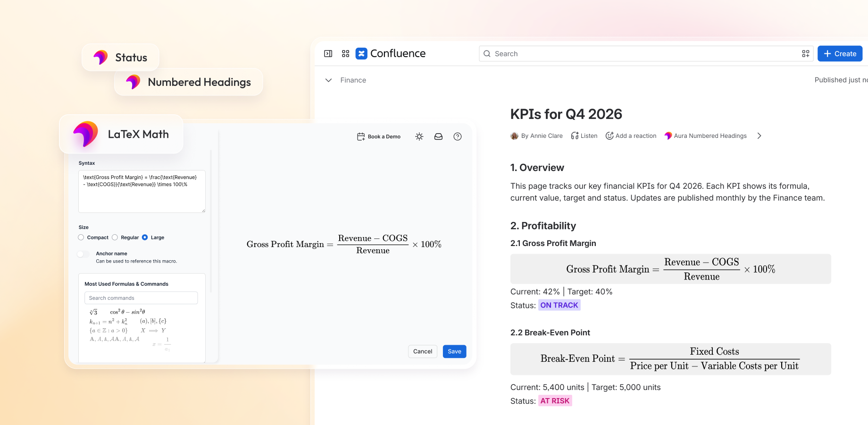Screen dimensions: 868x425
Task: Click the By Annie Clare link
Action: (x=542, y=136)
